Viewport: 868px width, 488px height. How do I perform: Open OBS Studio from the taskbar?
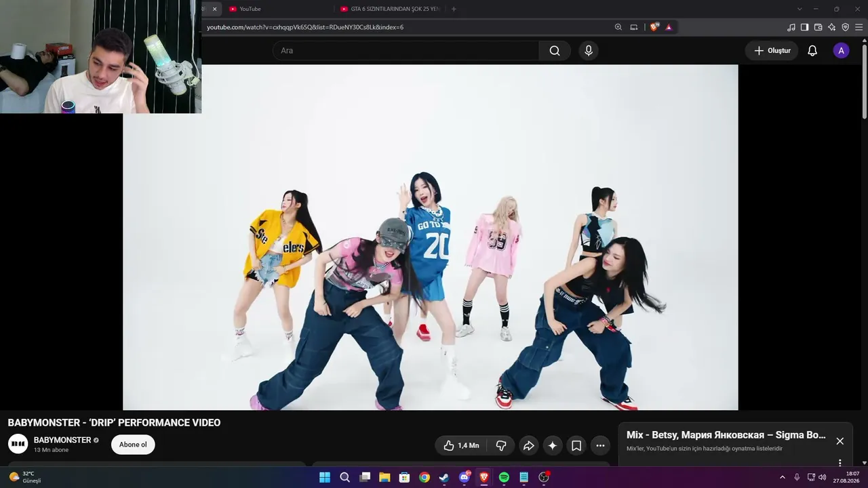(x=544, y=477)
